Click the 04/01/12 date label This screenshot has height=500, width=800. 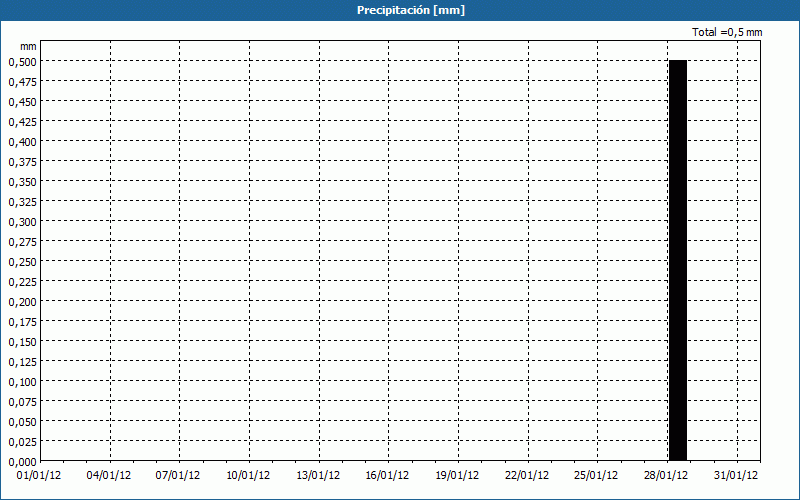click(x=109, y=476)
